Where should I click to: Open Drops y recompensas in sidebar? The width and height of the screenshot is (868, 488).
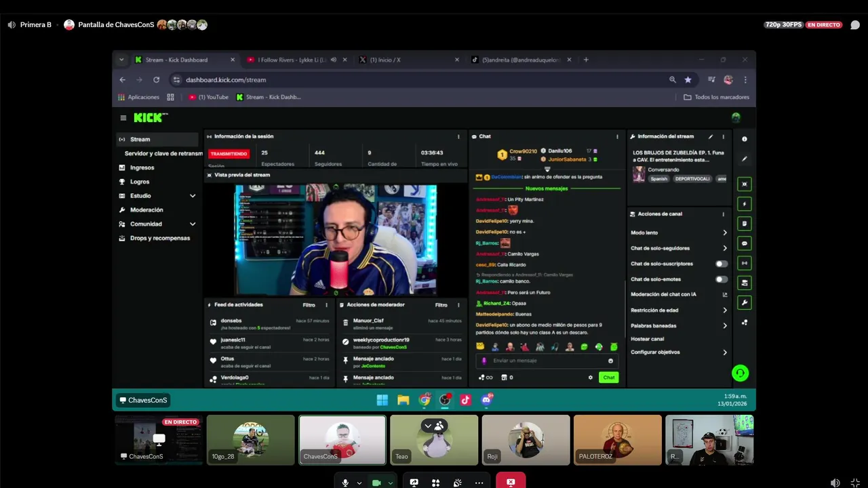(x=160, y=238)
